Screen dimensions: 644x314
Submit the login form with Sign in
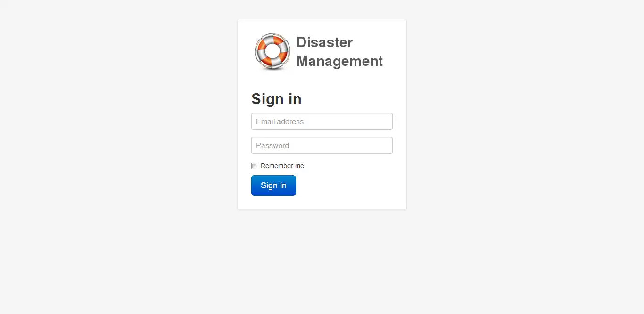[273, 185]
